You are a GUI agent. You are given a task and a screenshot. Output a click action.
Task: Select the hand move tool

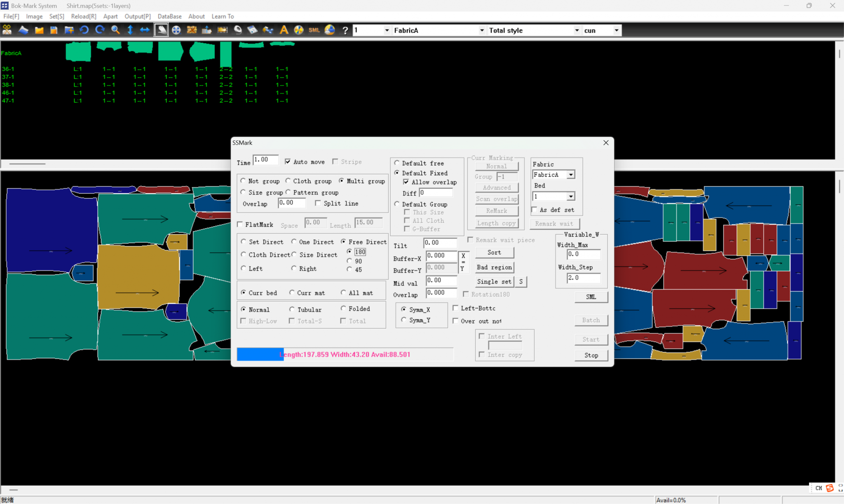(161, 30)
